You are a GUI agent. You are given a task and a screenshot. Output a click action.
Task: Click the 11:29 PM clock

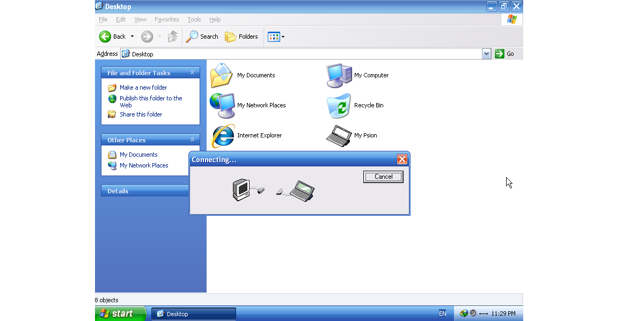(x=503, y=313)
